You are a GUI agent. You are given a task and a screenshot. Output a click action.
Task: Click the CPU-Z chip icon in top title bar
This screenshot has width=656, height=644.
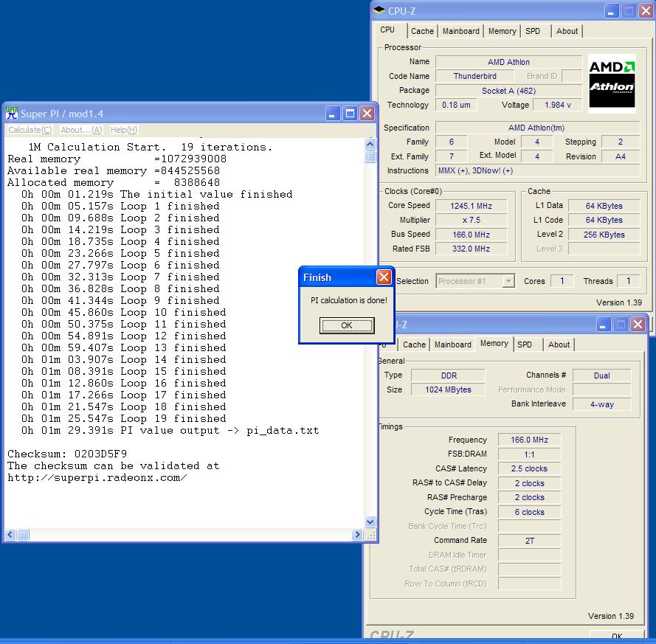coord(379,10)
